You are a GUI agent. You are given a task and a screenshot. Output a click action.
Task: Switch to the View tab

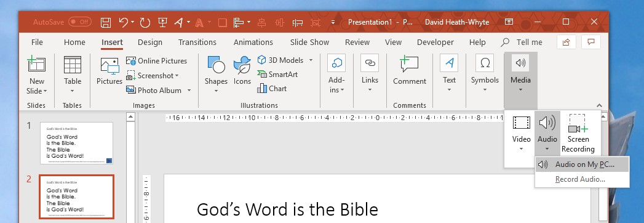click(x=394, y=42)
